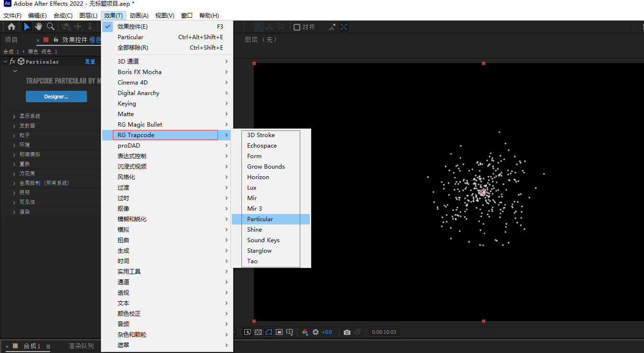Select 全部移除(R) to remove all effects

(167, 48)
